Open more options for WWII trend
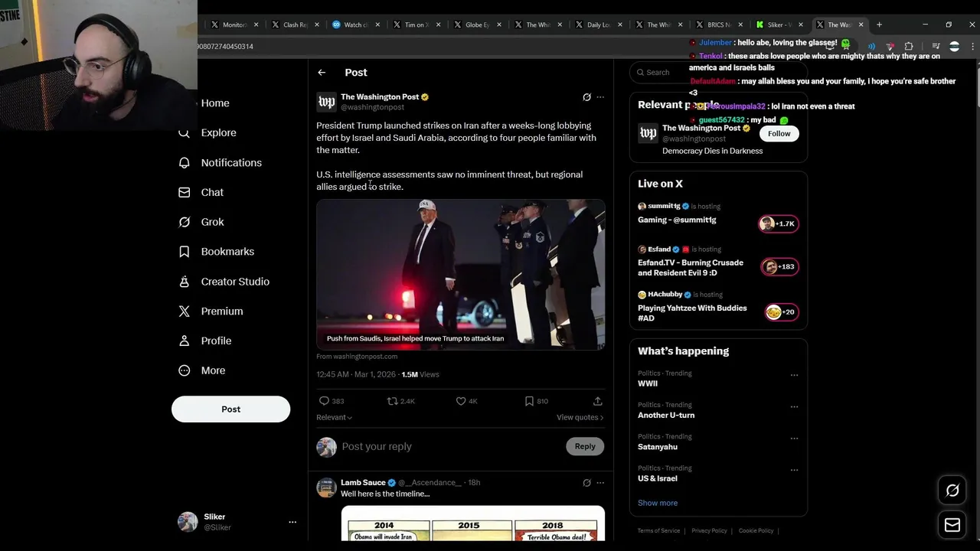The height and width of the screenshot is (551, 980). [x=794, y=375]
